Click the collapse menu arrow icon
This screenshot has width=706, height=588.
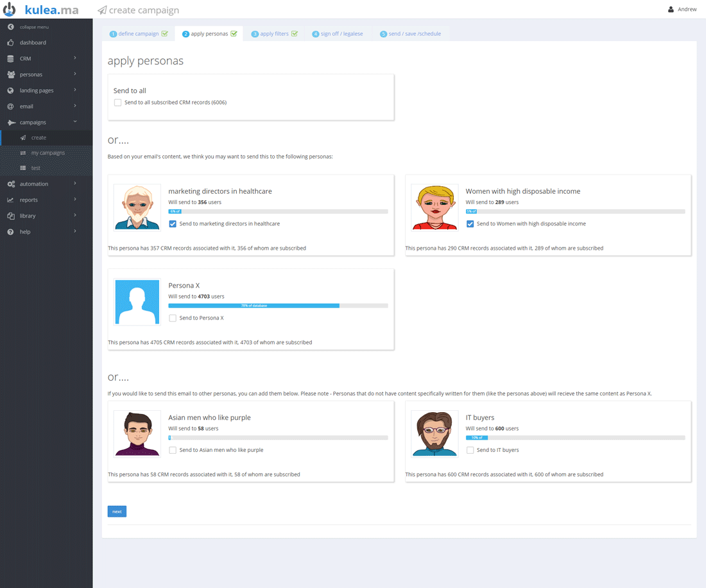10,27
